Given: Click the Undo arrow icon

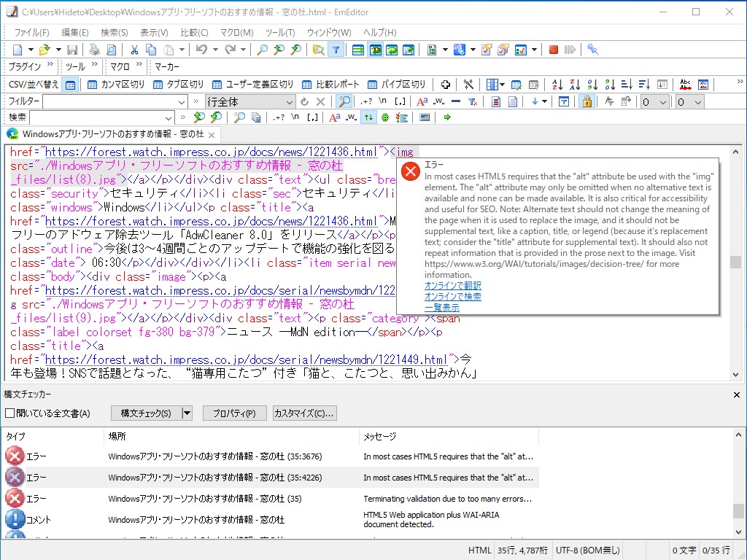Looking at the screenshot, I should 200,50.
